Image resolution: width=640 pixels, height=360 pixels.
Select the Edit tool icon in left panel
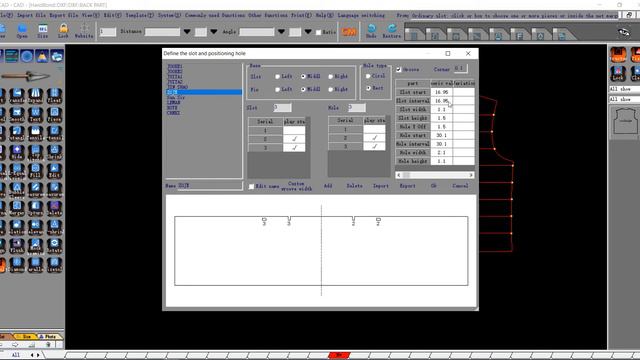coord(54,170)
